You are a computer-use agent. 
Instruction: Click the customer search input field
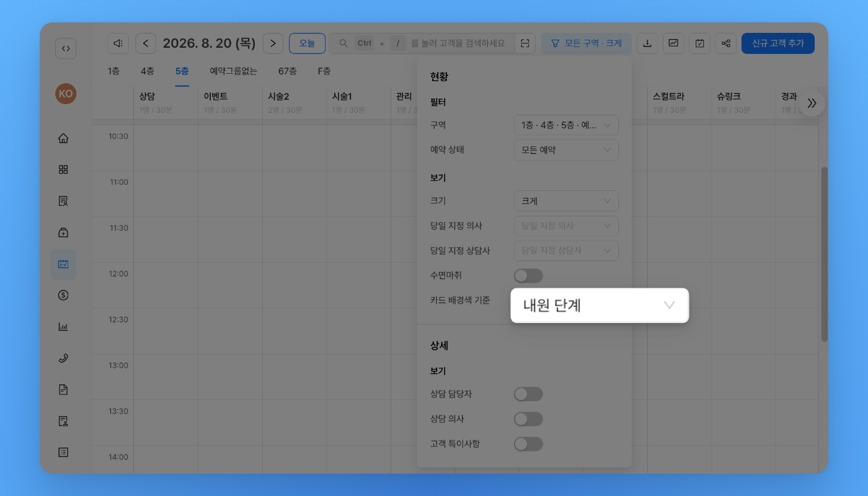[x=422, y=43]
